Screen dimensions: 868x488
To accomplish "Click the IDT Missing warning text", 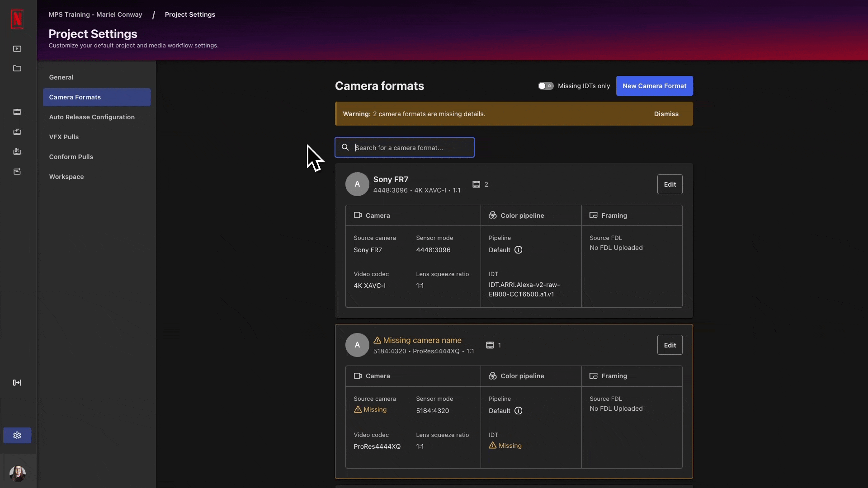I will 510,446.
